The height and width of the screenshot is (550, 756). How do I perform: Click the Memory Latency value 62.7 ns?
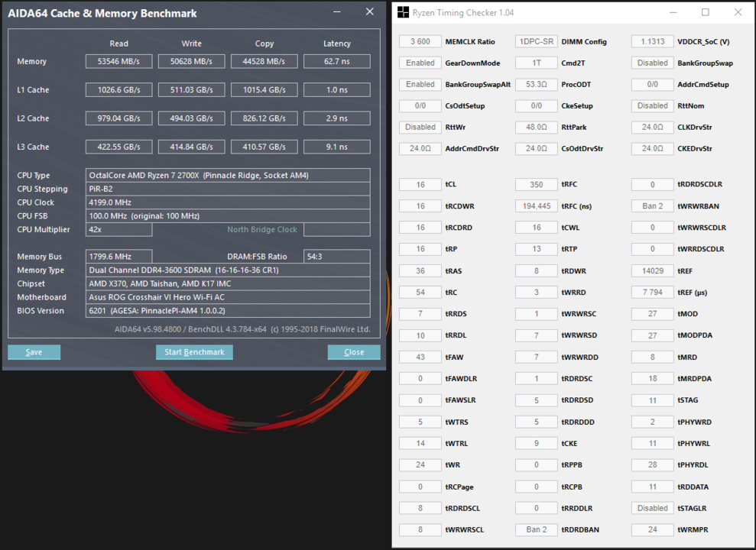[337, 61]
